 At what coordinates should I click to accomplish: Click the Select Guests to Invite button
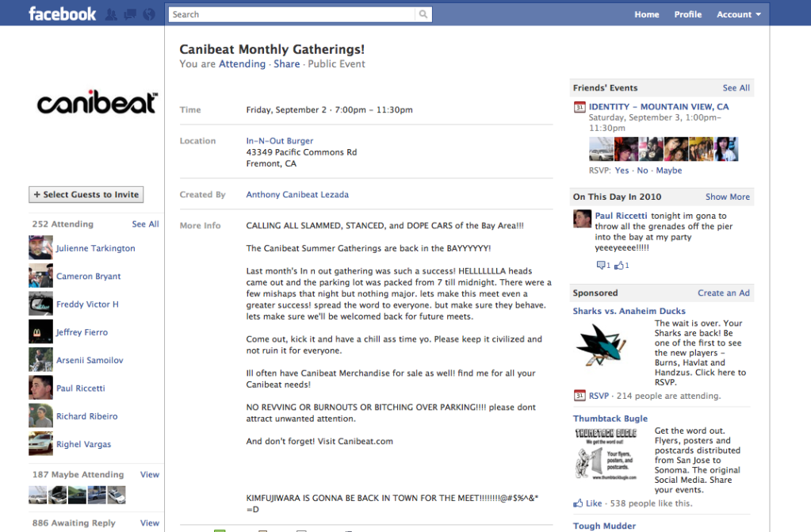(86, 194)
